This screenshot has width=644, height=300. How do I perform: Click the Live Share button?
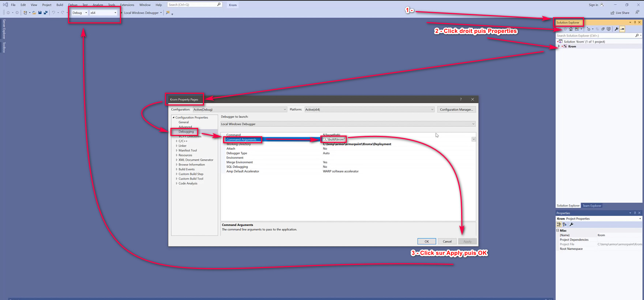click(620, 13)
